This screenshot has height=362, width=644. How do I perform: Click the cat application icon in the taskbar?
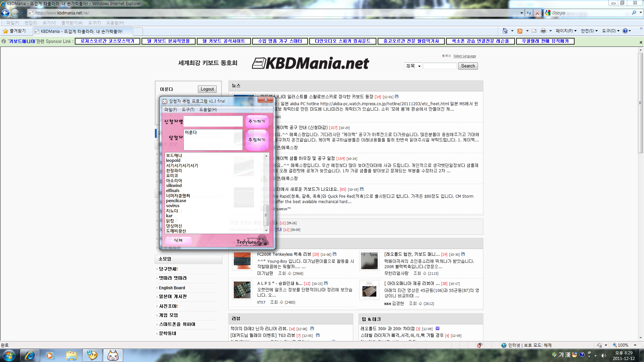click(113, 355)
